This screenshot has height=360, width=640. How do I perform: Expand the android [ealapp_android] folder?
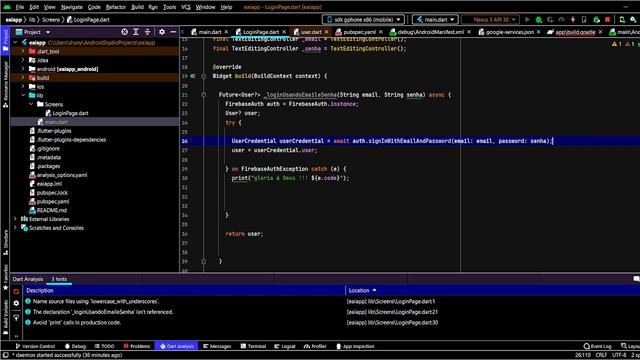tap(23, 69)
